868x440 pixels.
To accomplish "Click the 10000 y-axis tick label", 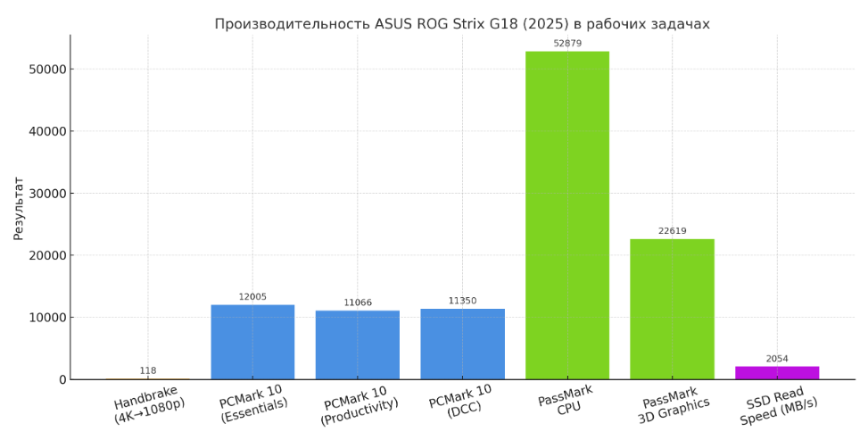I will pyautogui.click(x=46, y=318).
